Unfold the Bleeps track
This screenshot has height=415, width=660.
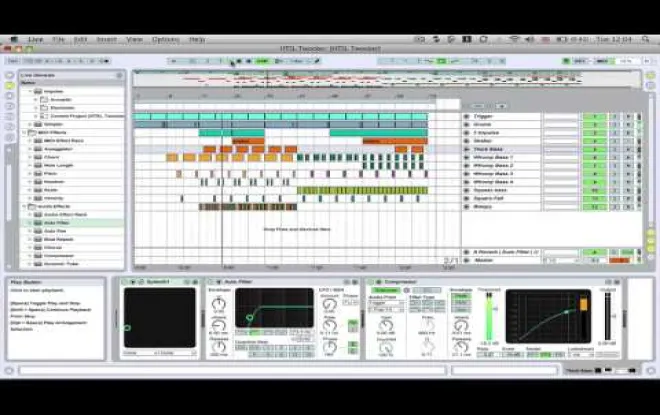pyautogui.click(x=466, y=207)
